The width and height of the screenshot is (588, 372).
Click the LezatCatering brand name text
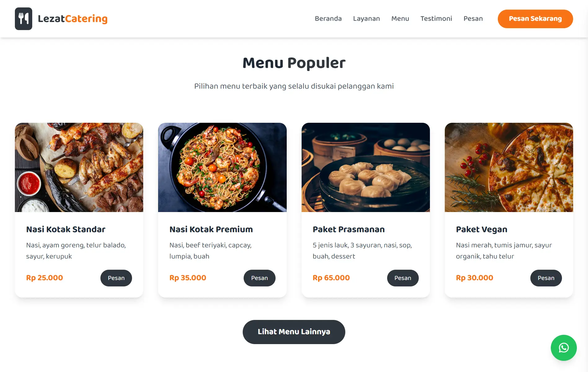click(x=73, y=19)
